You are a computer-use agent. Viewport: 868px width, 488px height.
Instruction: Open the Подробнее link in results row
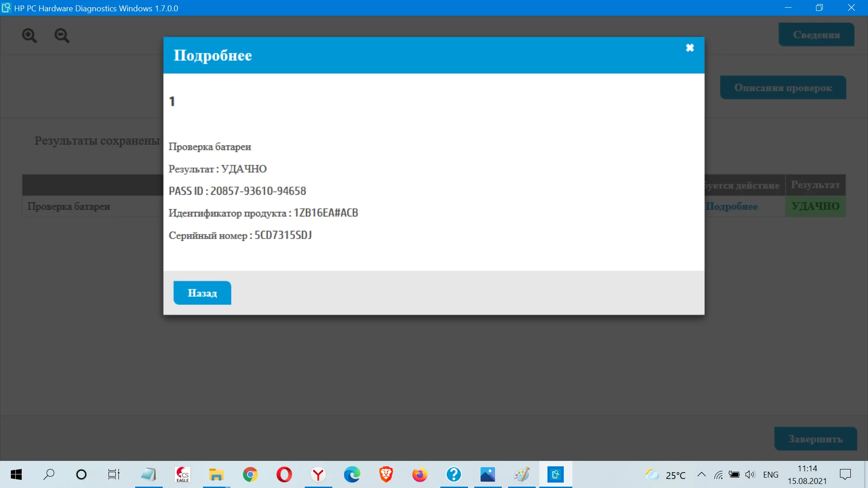[732, 206]
